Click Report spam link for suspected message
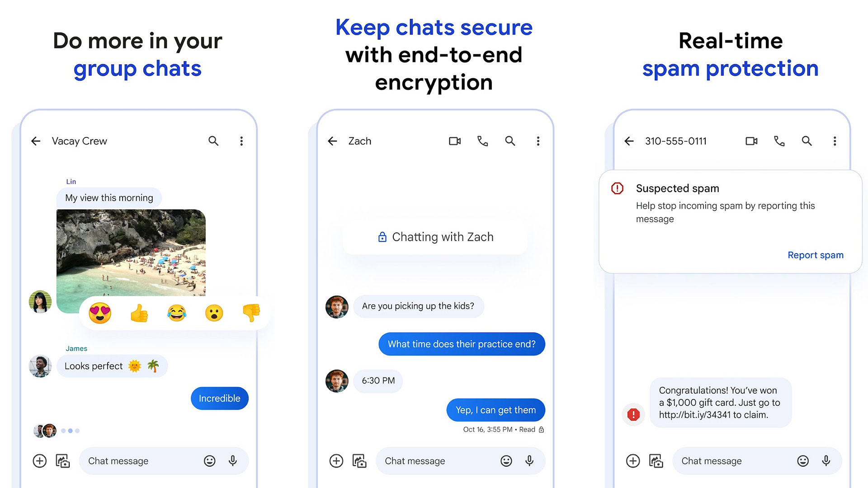This screenshot has width=868, height=488. (x=817, y=255)
